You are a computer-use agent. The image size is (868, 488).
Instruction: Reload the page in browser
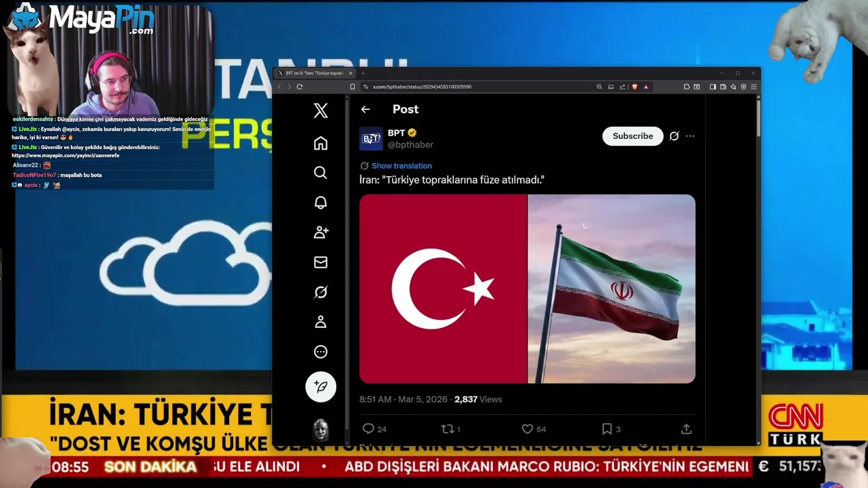coord(300,87)
